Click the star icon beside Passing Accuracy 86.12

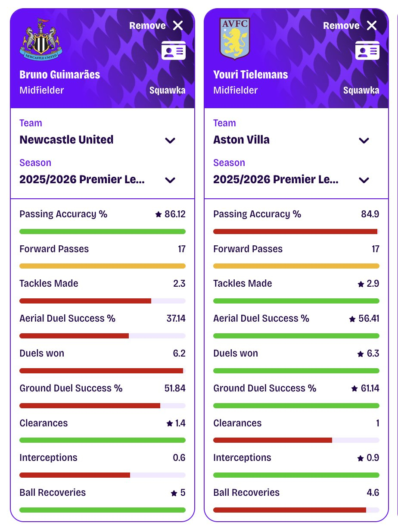tap(159, 214)
